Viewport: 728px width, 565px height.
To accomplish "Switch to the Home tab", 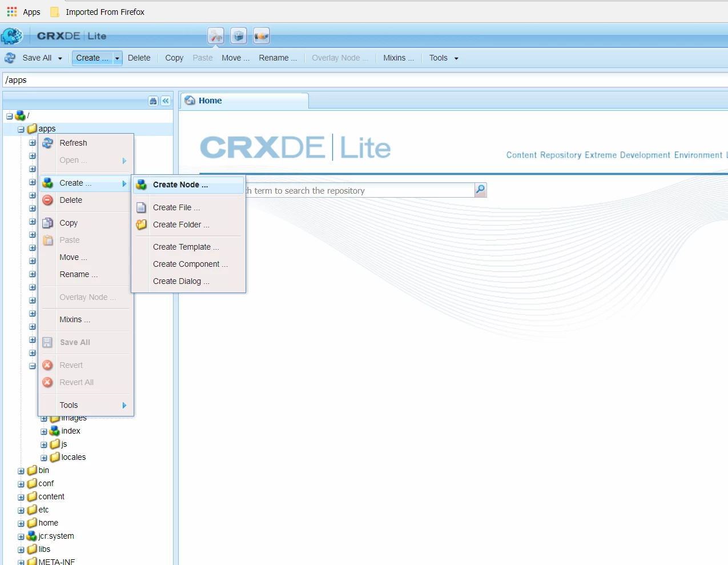I will coord(244,101).
